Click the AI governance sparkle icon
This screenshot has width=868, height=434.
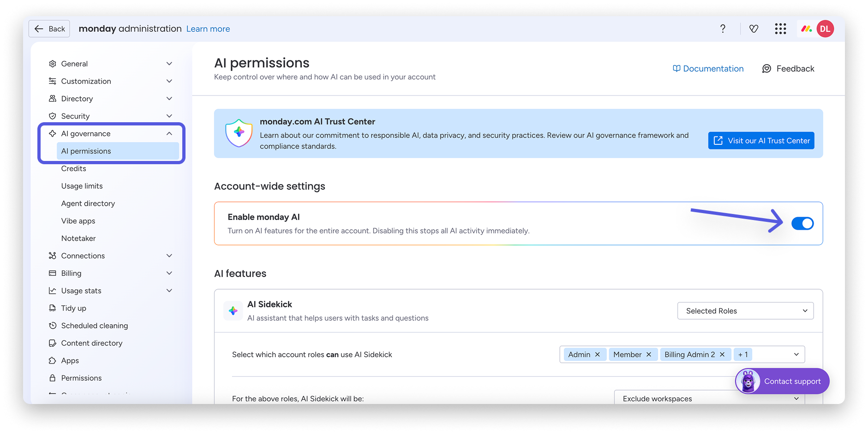(x=53, y=134)
